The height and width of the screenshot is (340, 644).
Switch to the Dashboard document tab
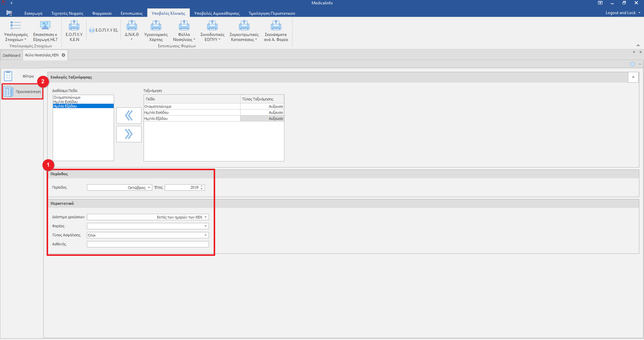coord(11,55)
